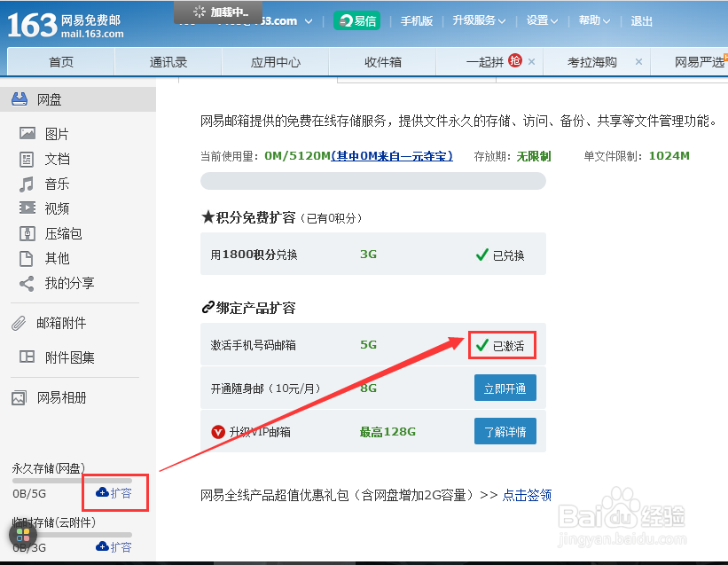Screen dimensions: 728x565
Task: Click the 了解详情 button
Action: 505,431
